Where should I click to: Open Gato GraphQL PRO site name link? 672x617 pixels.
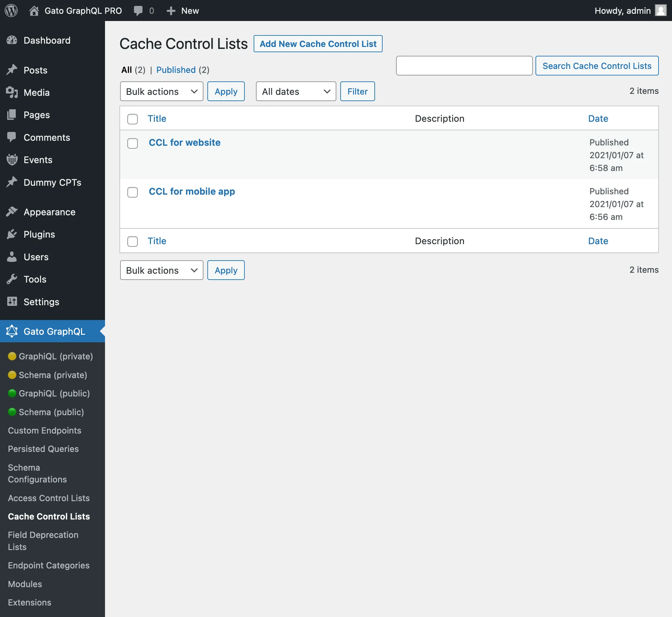point(83,11)
